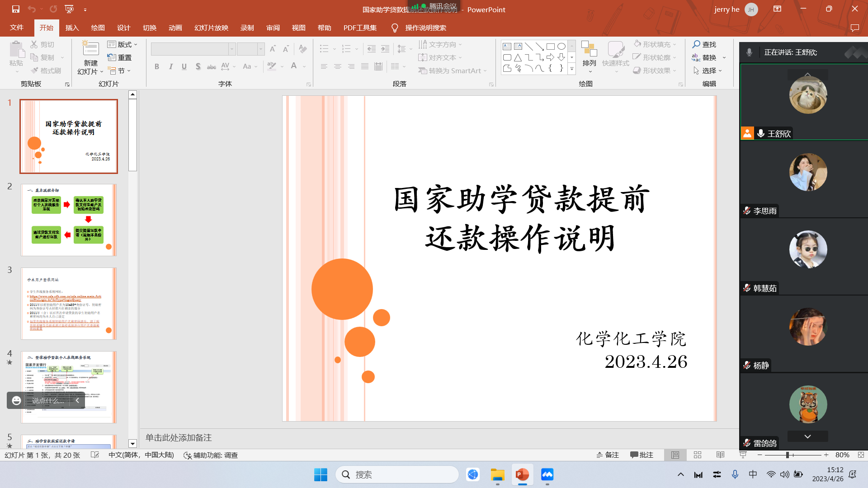The height and width of the screenshot is (488, 868).
Task: Click the zoom slider handle
Action: coord(787,455)
